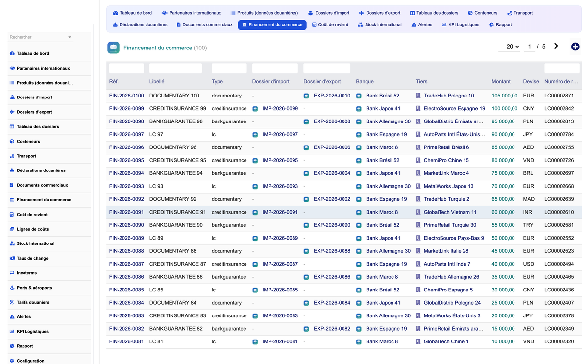Click the Type column filter field
The height and width of the screenshot is (364, 588).
(x=229, y=68)
